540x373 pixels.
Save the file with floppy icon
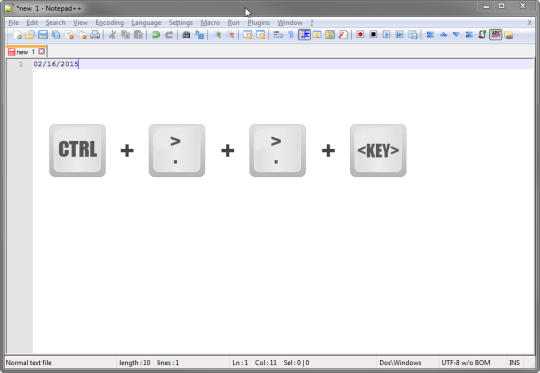[43, 35]
